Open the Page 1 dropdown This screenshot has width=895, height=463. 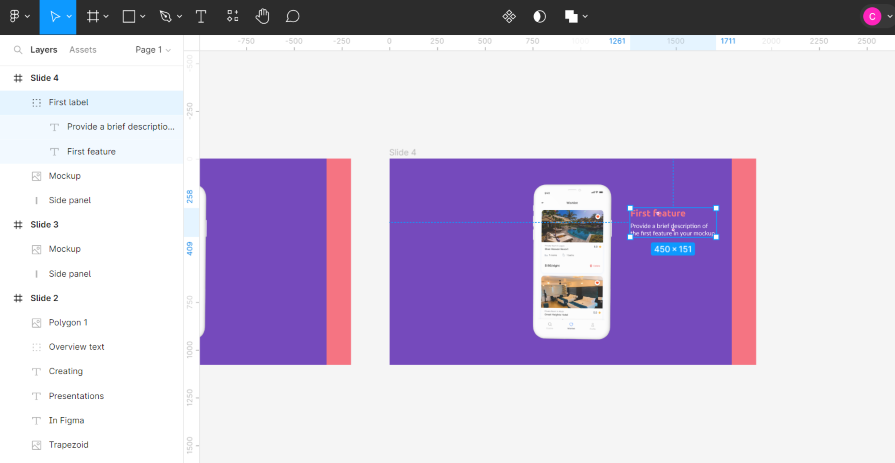[x=153, y=49]
